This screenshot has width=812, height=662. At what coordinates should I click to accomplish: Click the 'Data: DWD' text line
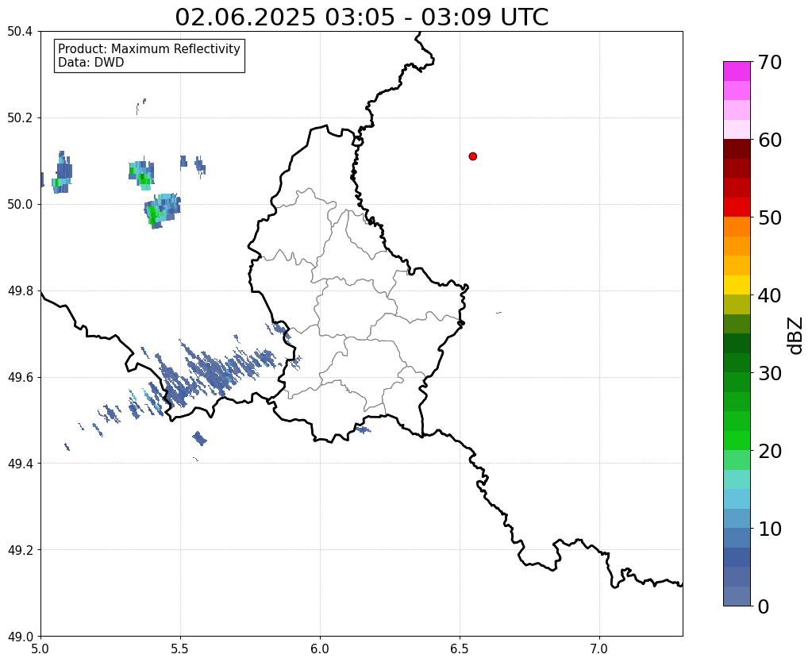[x=91, y=63]
